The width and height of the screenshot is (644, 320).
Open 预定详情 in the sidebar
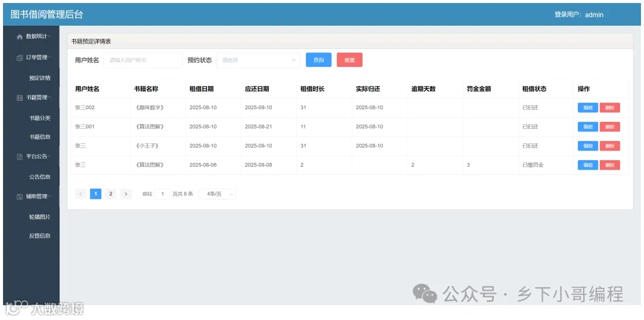[39, 78]
